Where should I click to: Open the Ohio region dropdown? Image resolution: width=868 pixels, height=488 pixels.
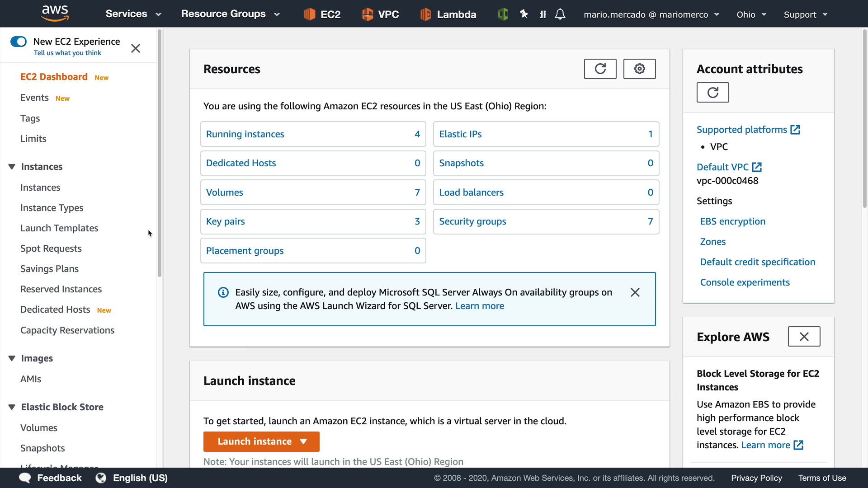(751, 14)
